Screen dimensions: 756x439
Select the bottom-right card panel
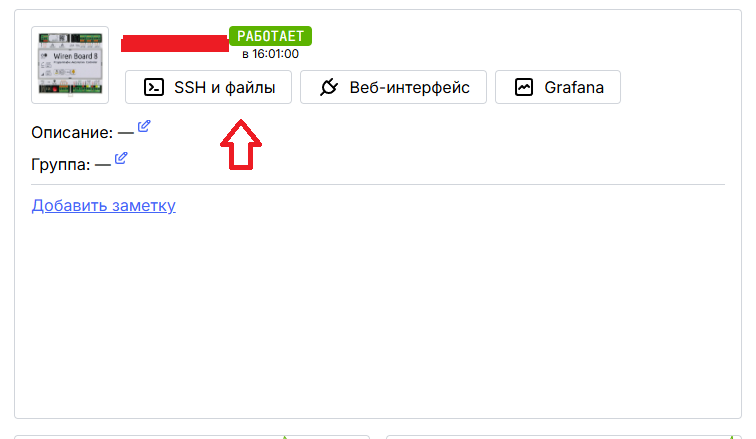[x=564, y=437]
